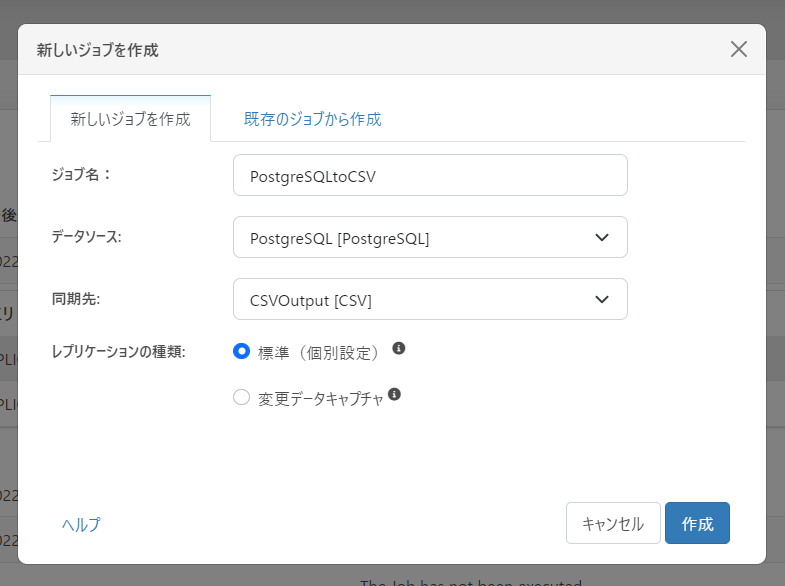Viewport: 785px width, 586px height.
Task: Click the ジョブ名： field label
Action: click(81, 175)
